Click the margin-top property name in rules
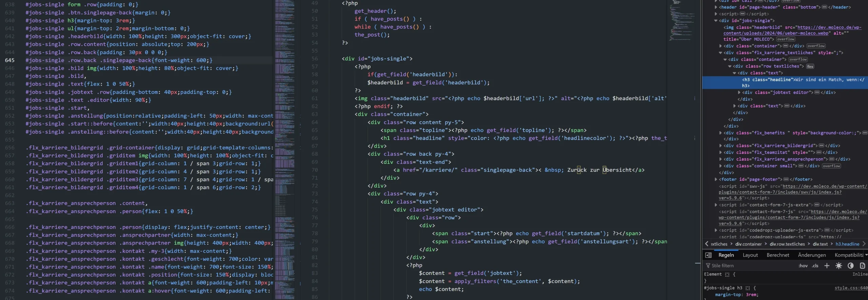The height and width of the screenshot is (300, 868). pos(729,295)
